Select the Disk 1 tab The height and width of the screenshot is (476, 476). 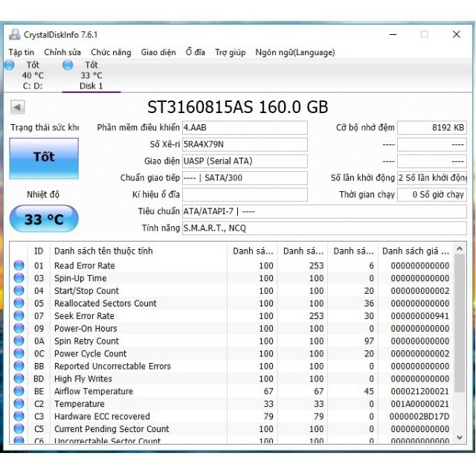tap(91, 75)
